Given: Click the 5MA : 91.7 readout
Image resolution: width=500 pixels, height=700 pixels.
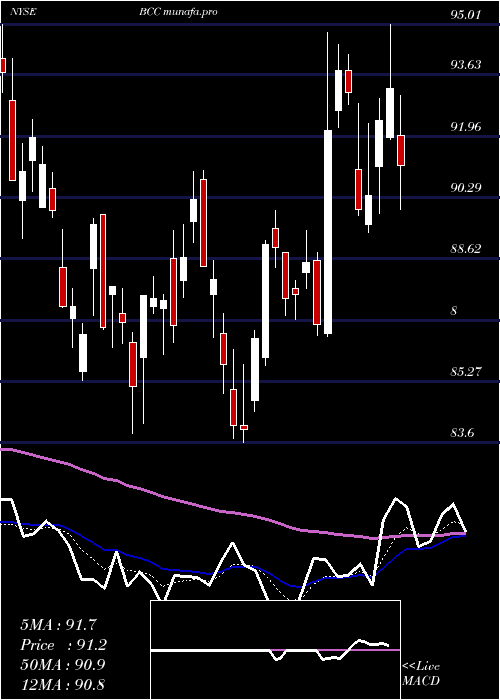Looking at the screenshot, I should pos(58,625).
